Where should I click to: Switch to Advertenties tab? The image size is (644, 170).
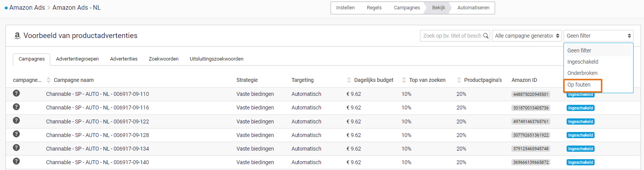coord(124,59)
